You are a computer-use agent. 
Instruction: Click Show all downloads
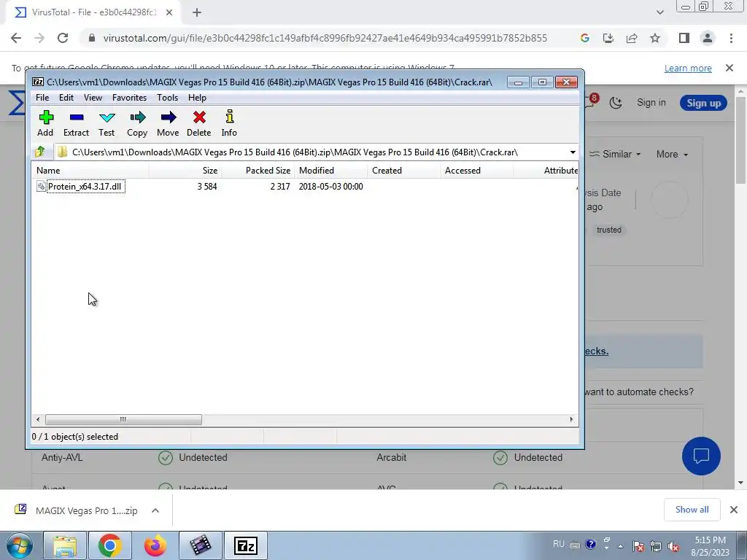tap(692, 510)
